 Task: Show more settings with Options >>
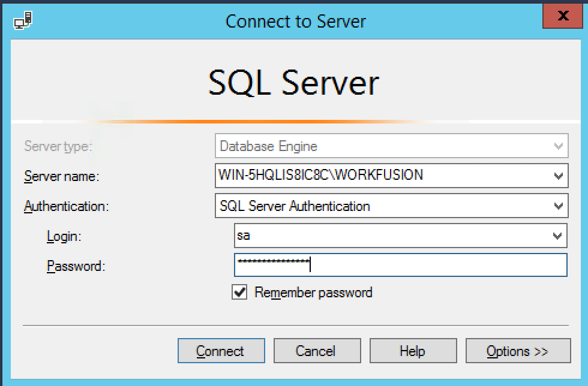tap(518, 351)
